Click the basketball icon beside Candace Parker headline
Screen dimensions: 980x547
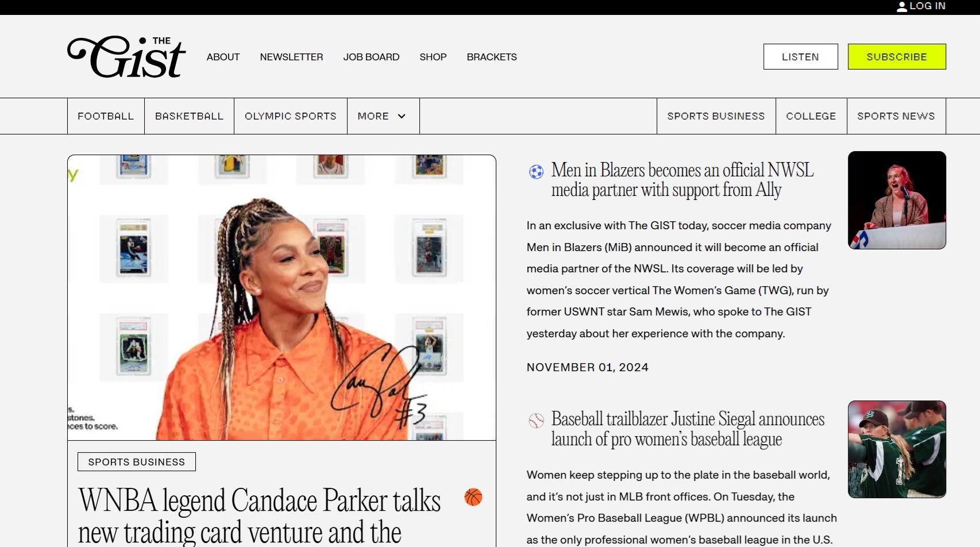pyautogui.click(x=473, y=497)
